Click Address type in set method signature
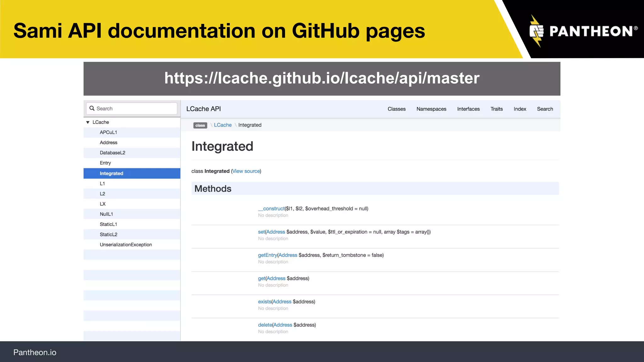The image size is (644, 362). pos(276,232)
